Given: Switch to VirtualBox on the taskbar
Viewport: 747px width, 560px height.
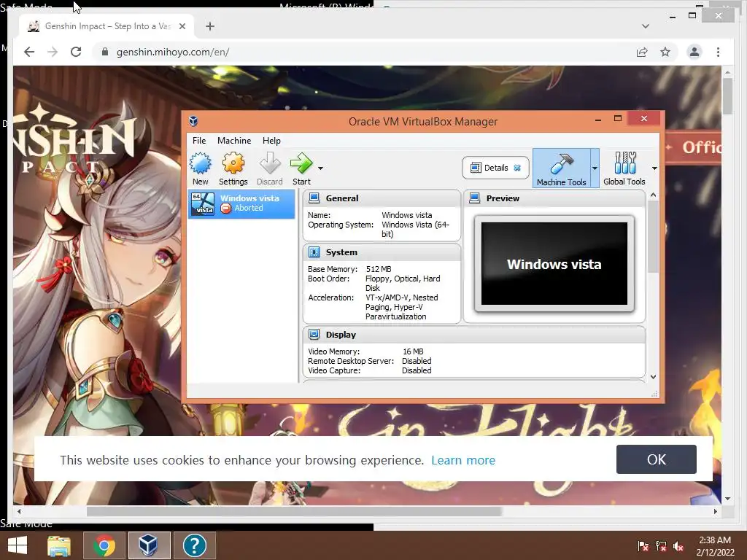Looking at the screenshot, I should coord(149,545).
